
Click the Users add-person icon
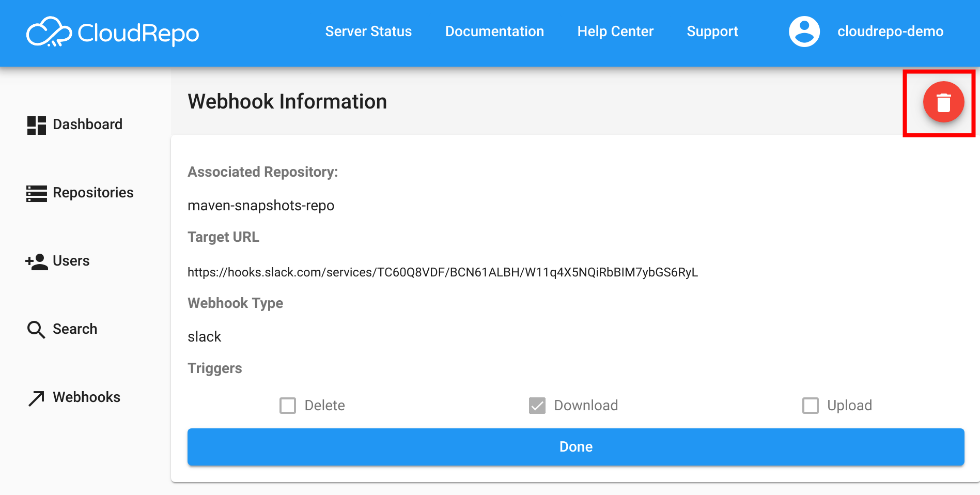[x=37, y=261]
